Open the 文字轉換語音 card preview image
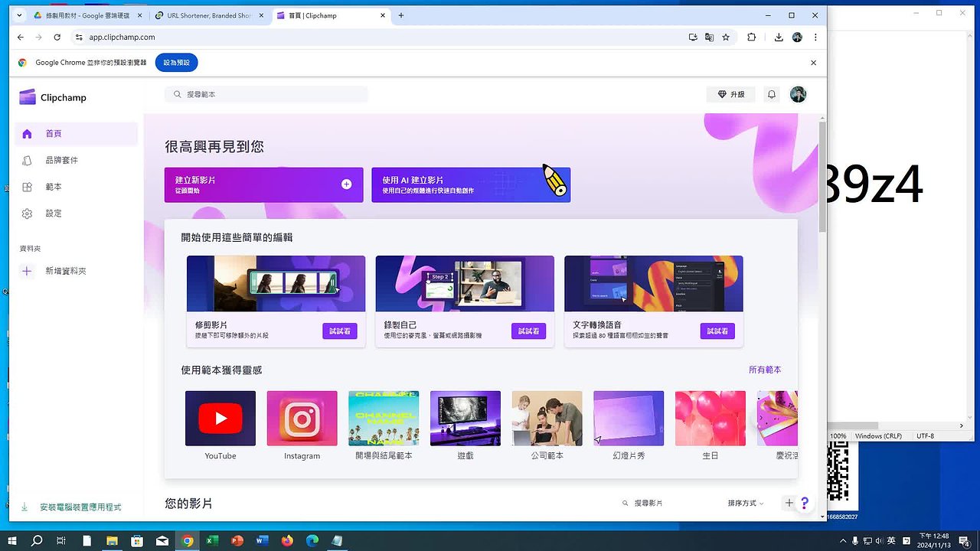This screenshot has height=551, width=980. [654, 283]
